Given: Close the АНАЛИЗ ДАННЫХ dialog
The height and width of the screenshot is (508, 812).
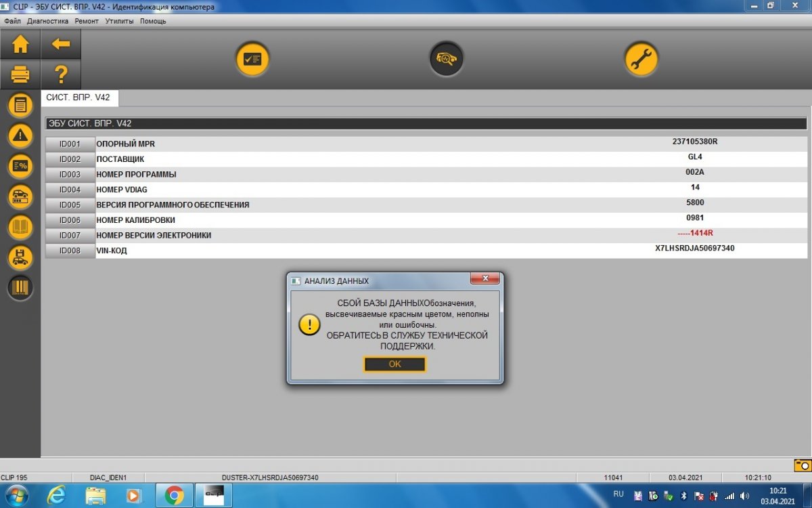Looking at the screenshot, I should [485, 279].
